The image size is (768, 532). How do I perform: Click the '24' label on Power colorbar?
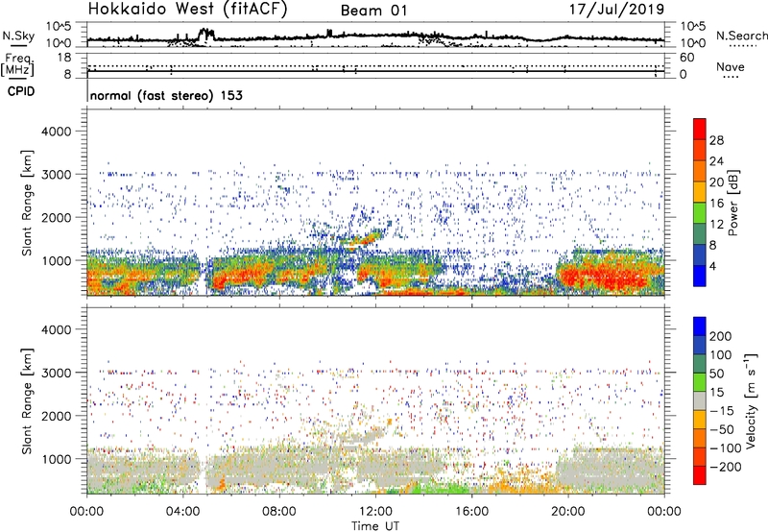point(716,161)
